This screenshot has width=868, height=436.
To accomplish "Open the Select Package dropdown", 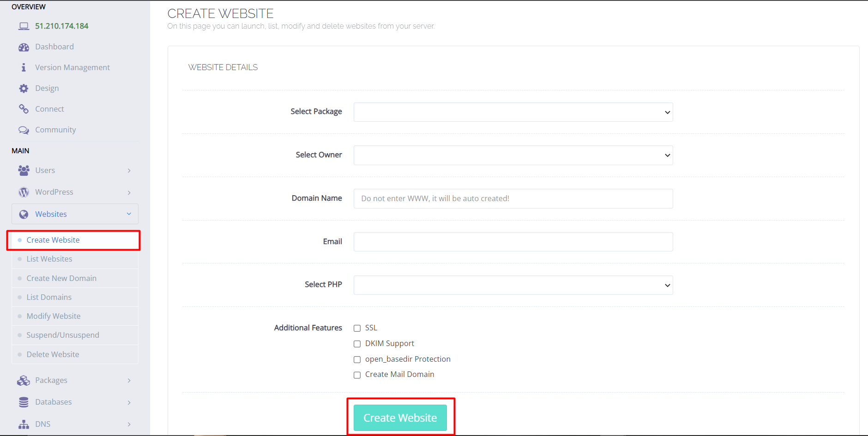I will (512, 112).
